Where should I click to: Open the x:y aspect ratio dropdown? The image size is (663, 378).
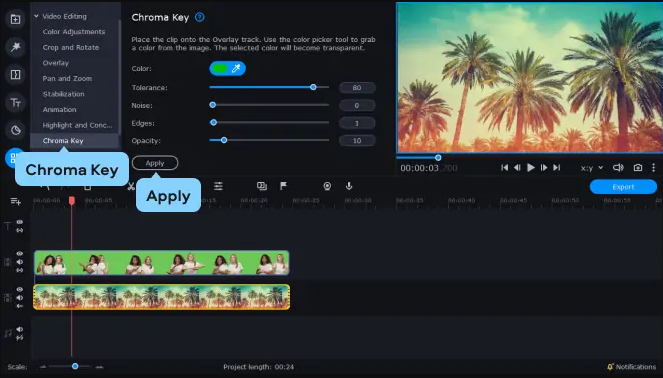[592, 168]
